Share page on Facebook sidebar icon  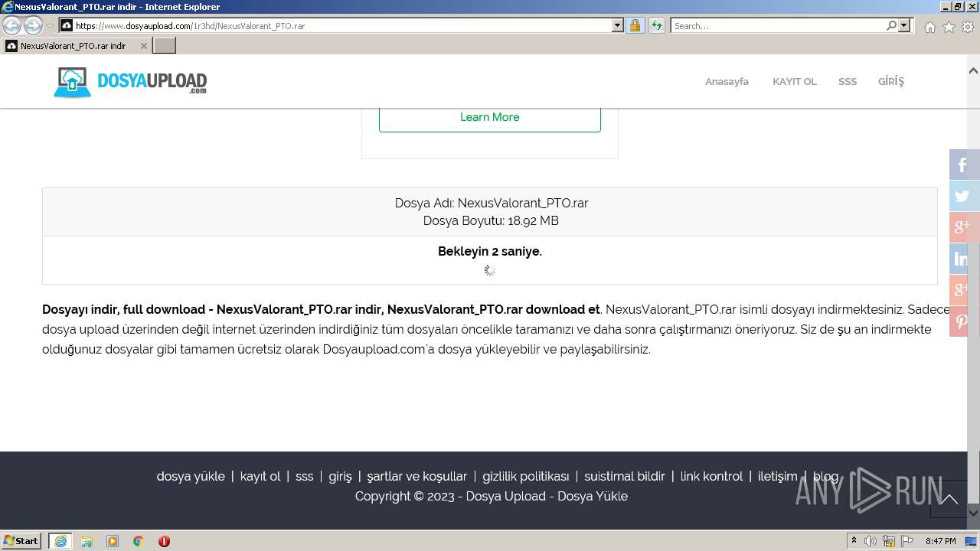pyautogui.click(x=964, y=165)
